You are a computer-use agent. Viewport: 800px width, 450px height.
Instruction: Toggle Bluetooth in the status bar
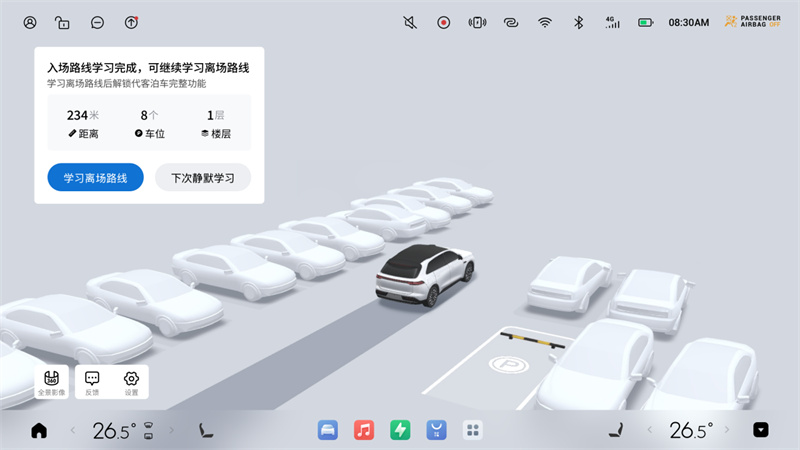pyautogui.click(x=577, y=22)
